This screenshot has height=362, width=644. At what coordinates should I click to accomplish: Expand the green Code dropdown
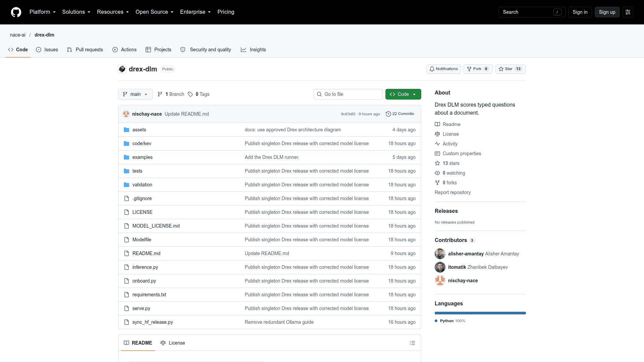[403, 94]
